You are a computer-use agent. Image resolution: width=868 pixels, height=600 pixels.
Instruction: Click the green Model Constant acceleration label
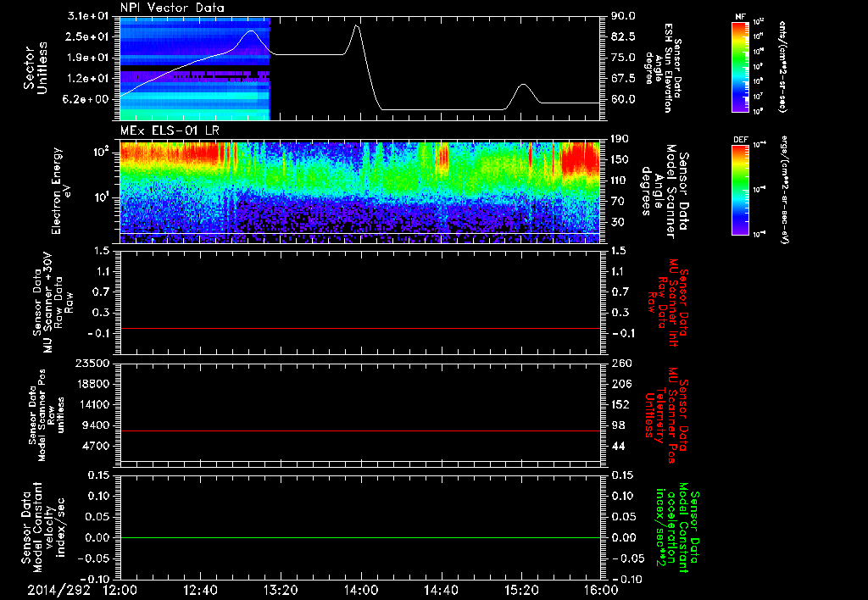point(677,527)
